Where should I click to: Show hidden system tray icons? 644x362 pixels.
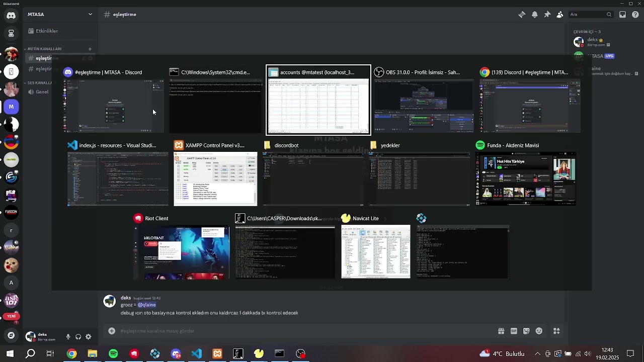pos(537,354)
